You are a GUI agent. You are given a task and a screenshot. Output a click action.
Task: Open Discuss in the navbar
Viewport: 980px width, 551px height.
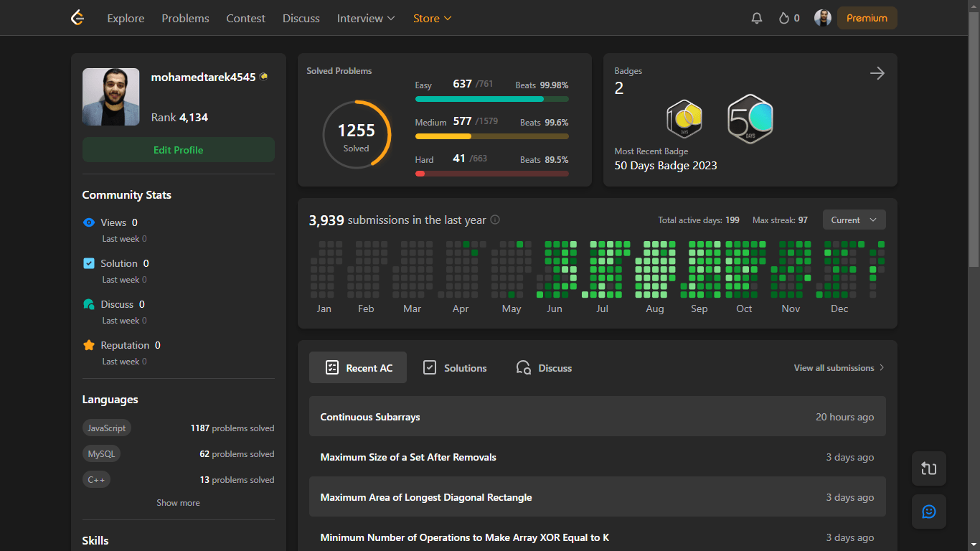(301, 18)
